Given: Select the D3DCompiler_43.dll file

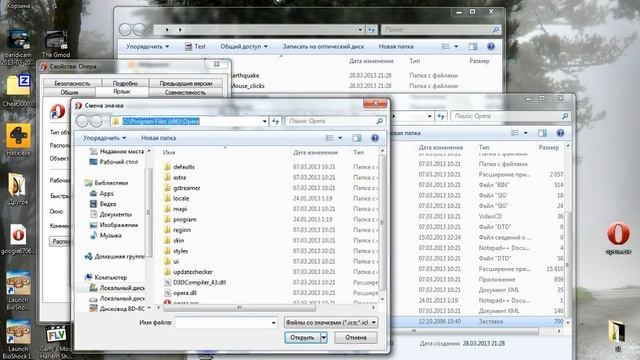Looking at the screenshot, I should point(199,282).
